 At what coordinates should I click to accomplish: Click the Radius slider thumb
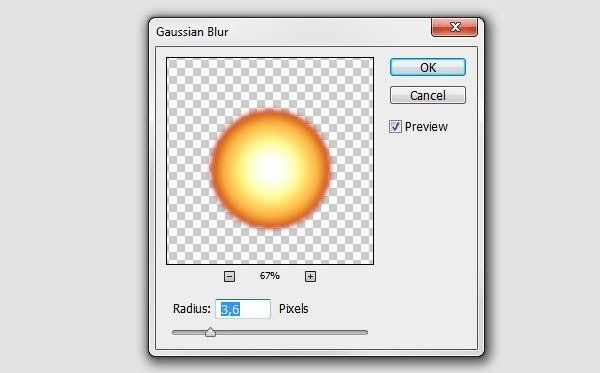point(210,332)
